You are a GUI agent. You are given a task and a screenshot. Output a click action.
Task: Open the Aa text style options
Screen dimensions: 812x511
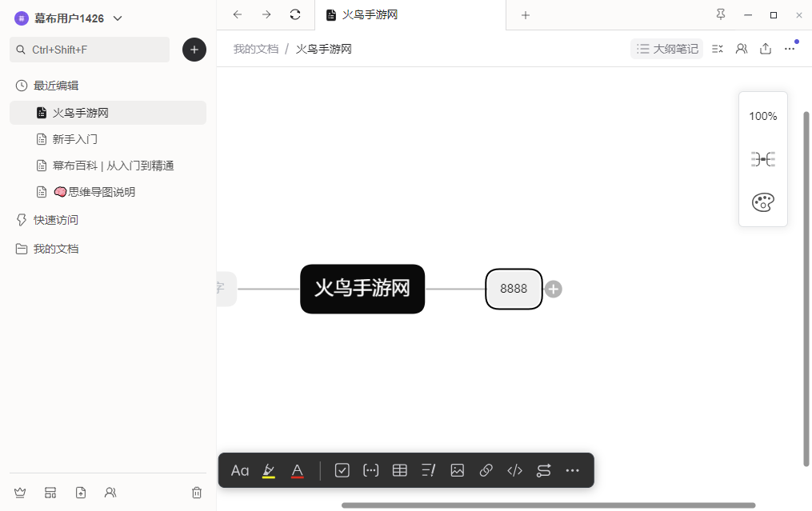pyautogui.click(x=240, y=470)
